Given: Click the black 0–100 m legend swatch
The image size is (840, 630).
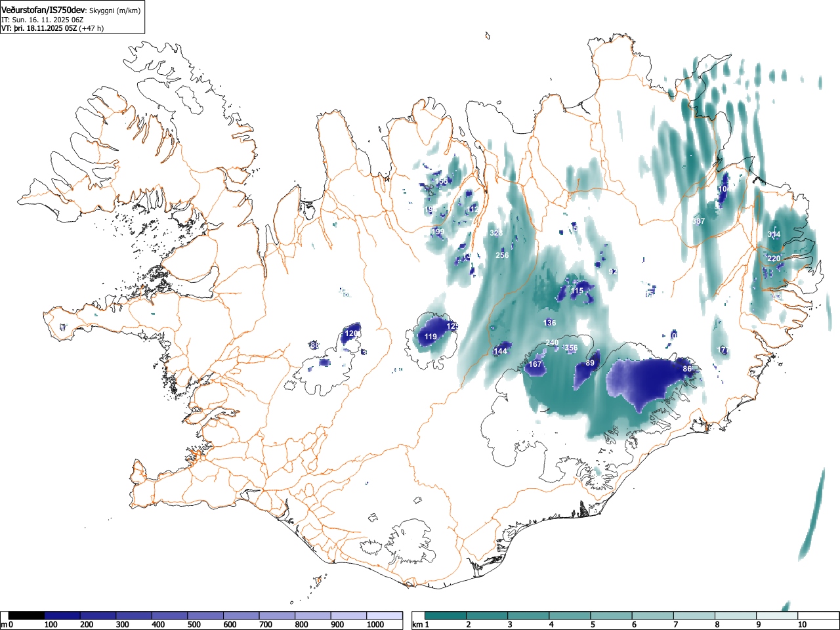Looking at the screenshot, I should [27, 616].
